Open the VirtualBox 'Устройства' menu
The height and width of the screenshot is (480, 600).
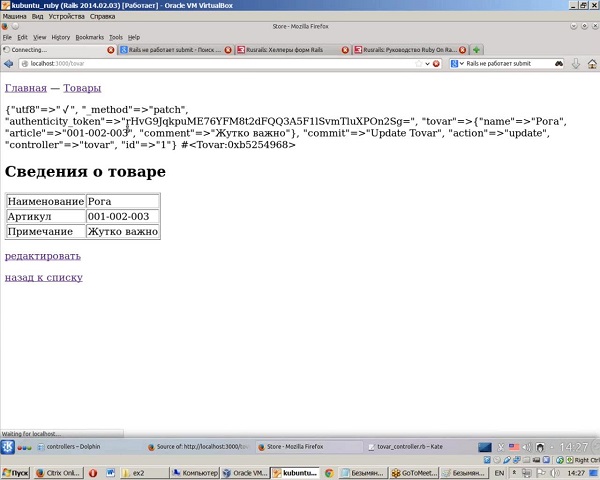coord(66,17)
